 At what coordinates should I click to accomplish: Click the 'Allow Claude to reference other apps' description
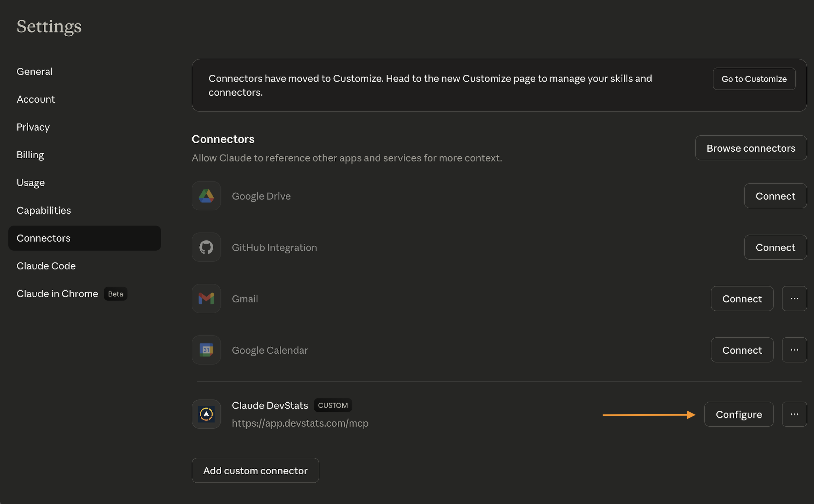(347, 158)
